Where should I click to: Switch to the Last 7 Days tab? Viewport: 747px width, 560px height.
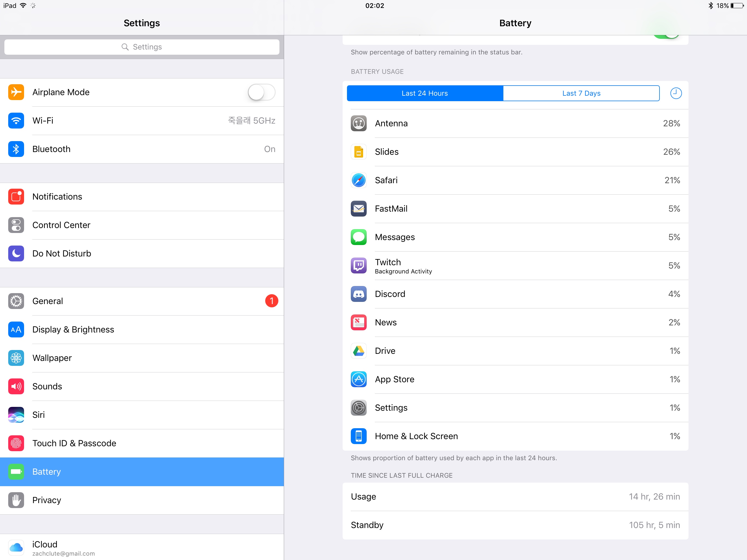point(581,93)
